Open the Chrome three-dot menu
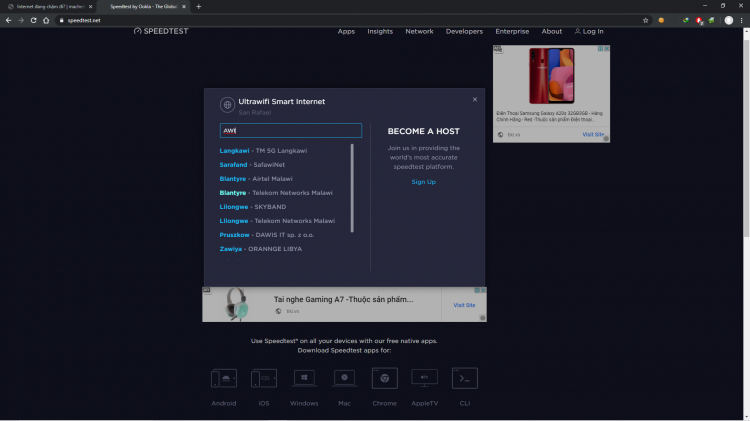 [741, 20]
